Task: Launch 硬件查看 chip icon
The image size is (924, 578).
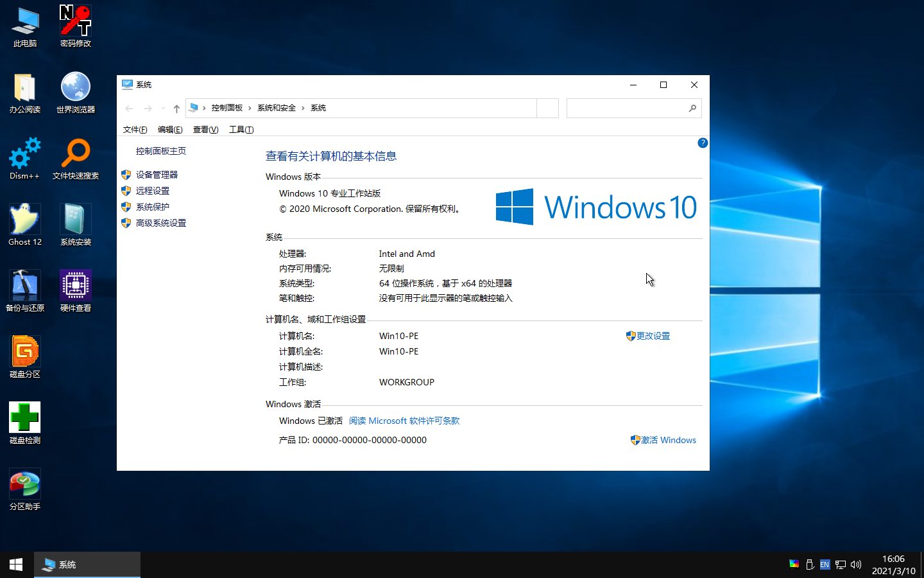Action: pyautogui.click(x=76, y=292)
